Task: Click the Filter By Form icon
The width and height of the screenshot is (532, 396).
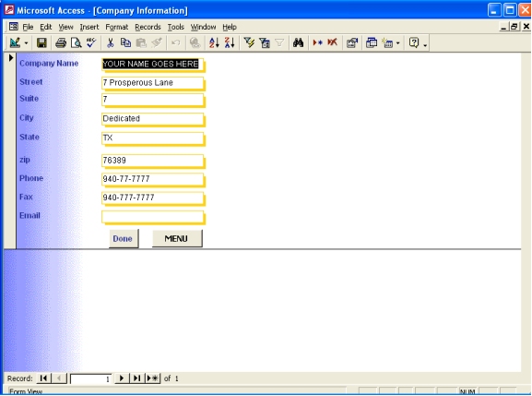Action: (x=265, y=42)
